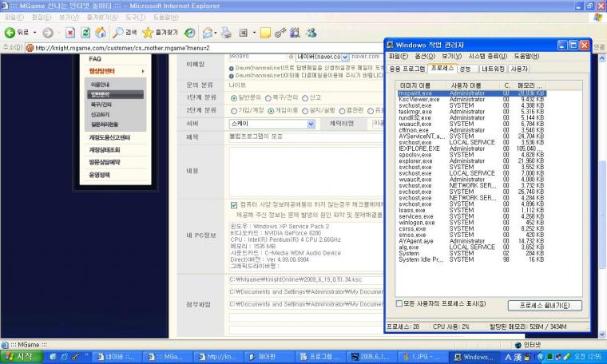Open the server 스케이 dropdown
The width and height of the screenshot is (607, 364).
(311, 125)
